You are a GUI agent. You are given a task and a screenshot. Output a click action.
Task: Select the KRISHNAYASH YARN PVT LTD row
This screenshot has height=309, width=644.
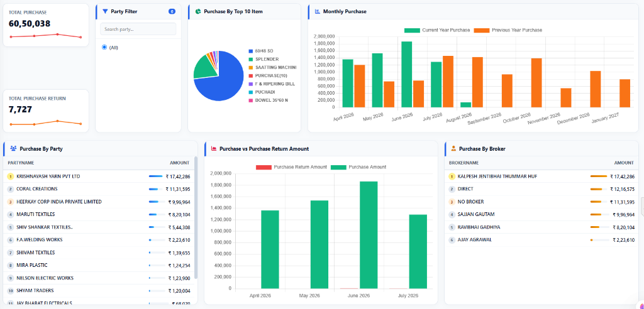coord(99,176)
